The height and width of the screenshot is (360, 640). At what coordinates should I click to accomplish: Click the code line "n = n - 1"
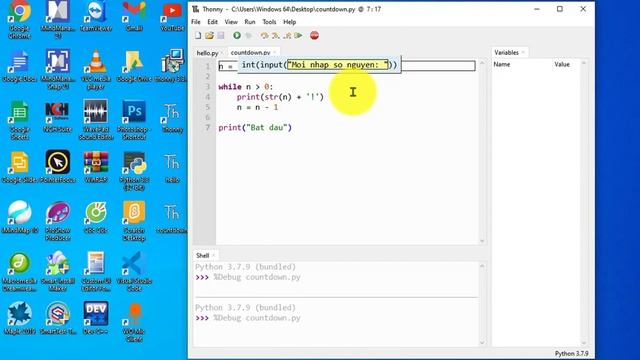tap(258, 107)
